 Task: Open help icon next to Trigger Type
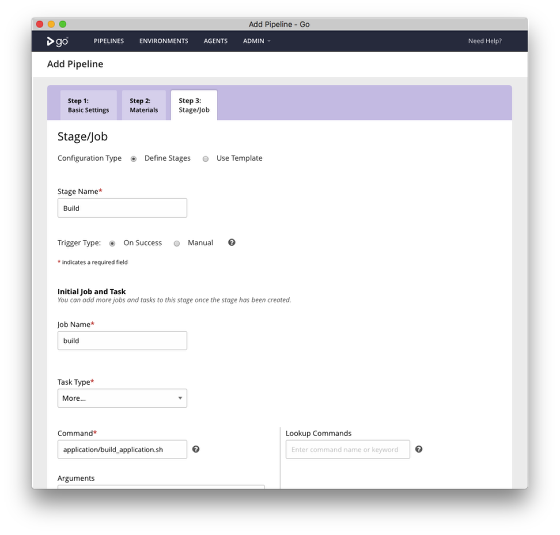[231, 242]
